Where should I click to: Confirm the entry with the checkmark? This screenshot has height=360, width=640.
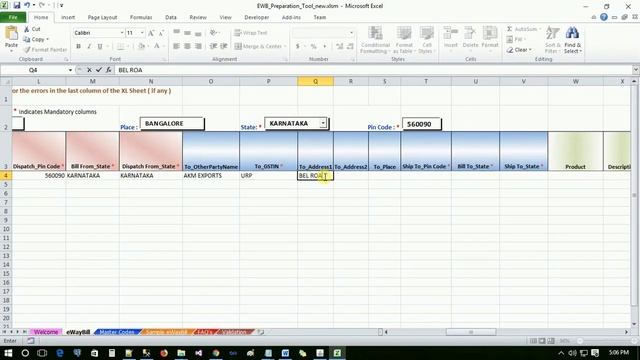click(x=99, y=70)
